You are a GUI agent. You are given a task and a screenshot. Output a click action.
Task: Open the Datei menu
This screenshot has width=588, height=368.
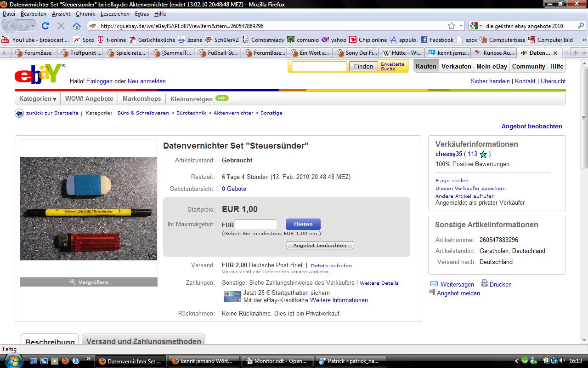(9, 14)
